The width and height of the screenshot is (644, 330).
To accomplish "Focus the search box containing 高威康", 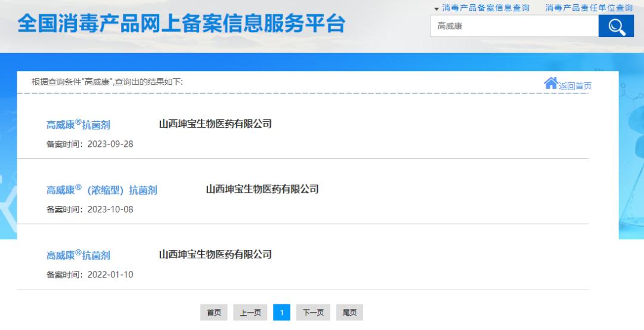I will tap(514, 26).
